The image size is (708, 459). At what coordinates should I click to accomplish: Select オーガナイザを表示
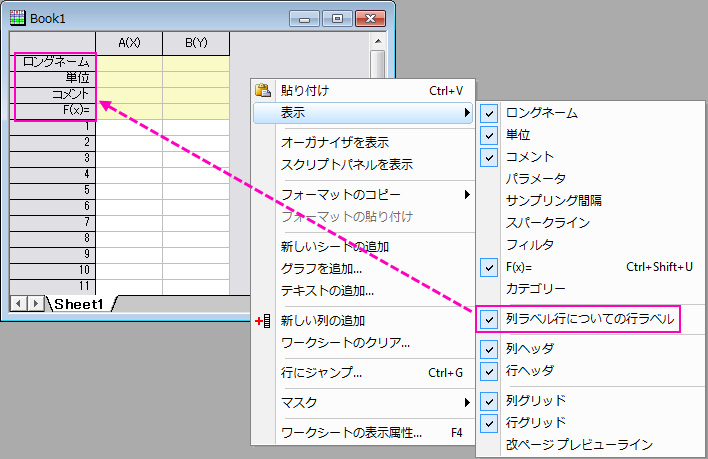coord(363,142)
